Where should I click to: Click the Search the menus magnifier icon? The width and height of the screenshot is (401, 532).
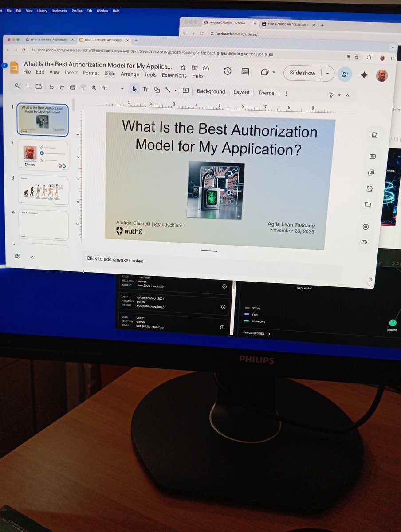click(x=17, y=86)
